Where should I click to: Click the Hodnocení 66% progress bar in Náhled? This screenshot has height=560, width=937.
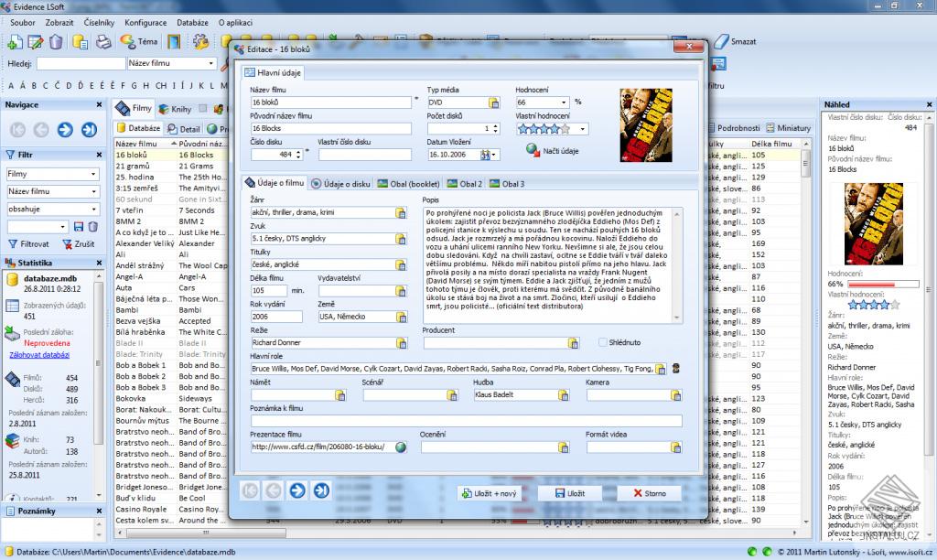click(883, 284)
